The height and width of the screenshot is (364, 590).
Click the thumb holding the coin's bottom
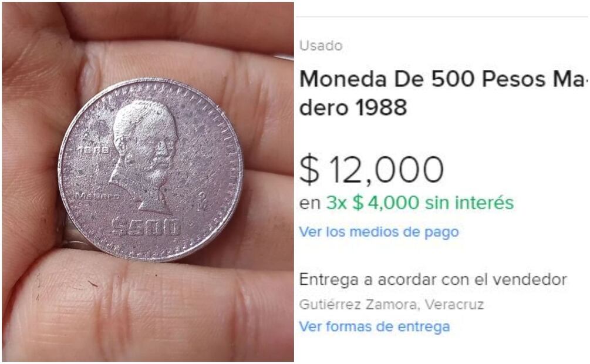pyautogui.click(x=150, y=305)
